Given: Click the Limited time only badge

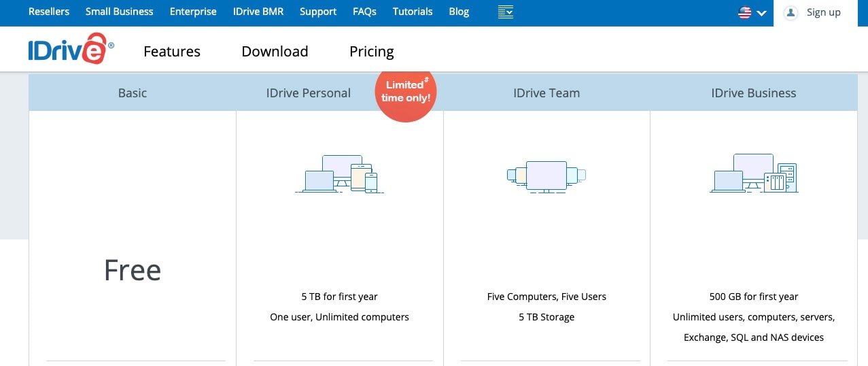Looking at the screenshot, I should click(406, 92).
